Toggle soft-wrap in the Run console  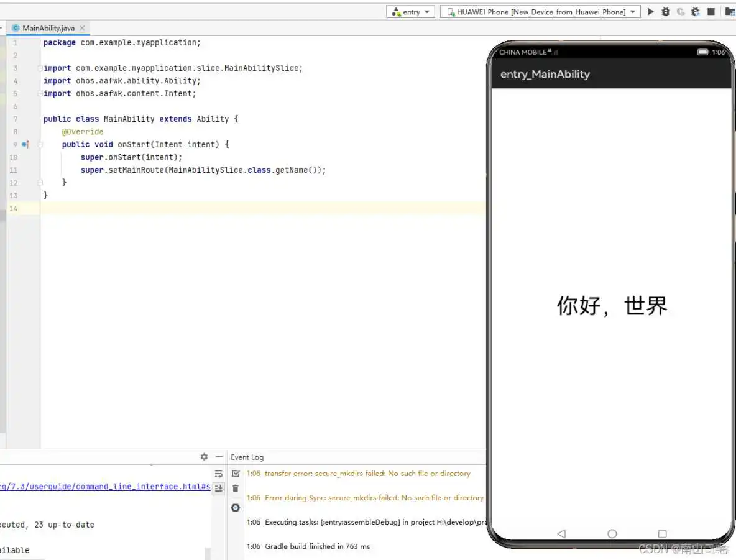click(x=219, y=473)
